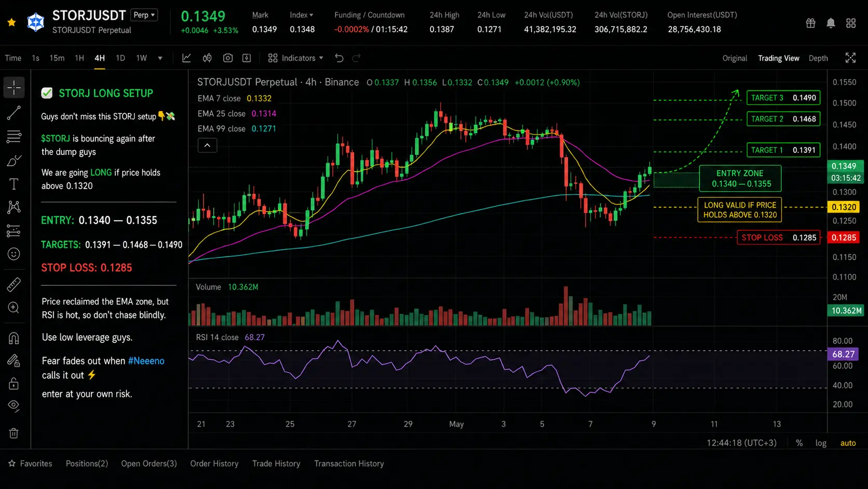Open the chart type line icon

186,58
